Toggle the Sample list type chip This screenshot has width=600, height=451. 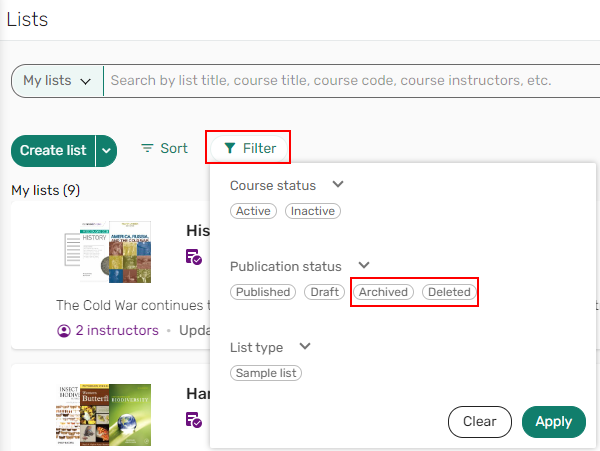click(x=266, y=373)
